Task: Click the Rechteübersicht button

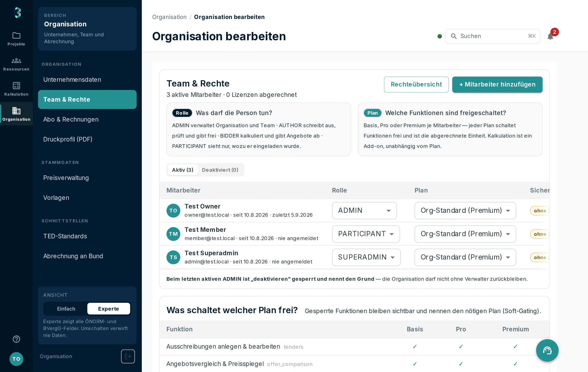Action: pos(416,85)
